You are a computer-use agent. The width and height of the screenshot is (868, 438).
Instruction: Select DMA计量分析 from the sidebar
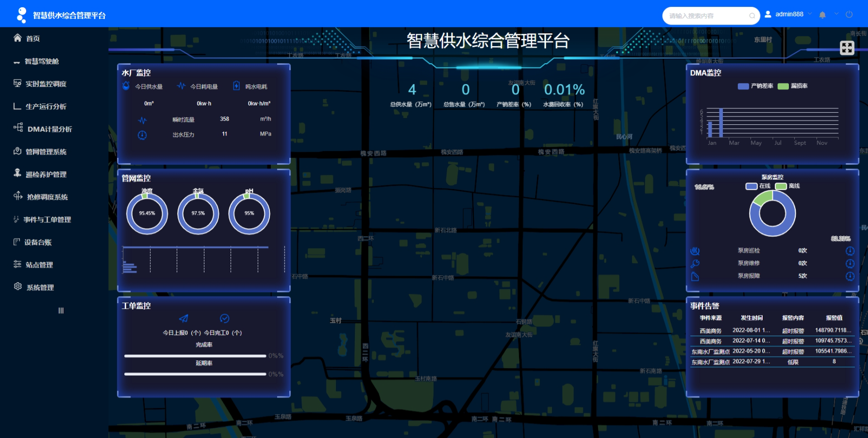(x=49, y=129)
